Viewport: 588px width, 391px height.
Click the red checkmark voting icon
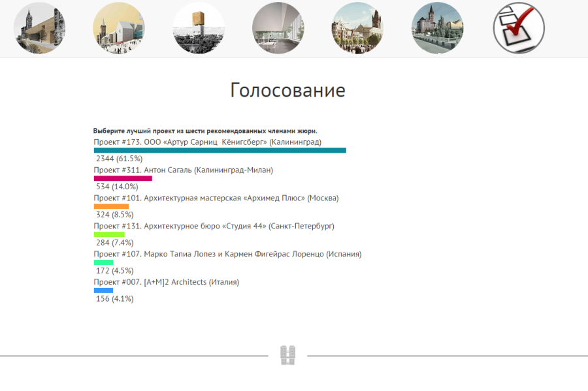click(518, 28)
